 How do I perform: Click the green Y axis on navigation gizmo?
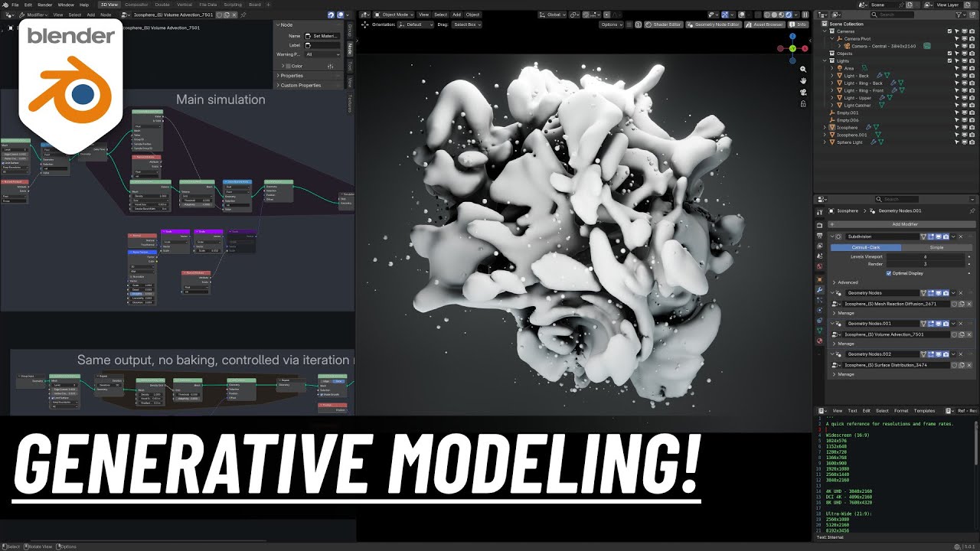pos(792,48)
